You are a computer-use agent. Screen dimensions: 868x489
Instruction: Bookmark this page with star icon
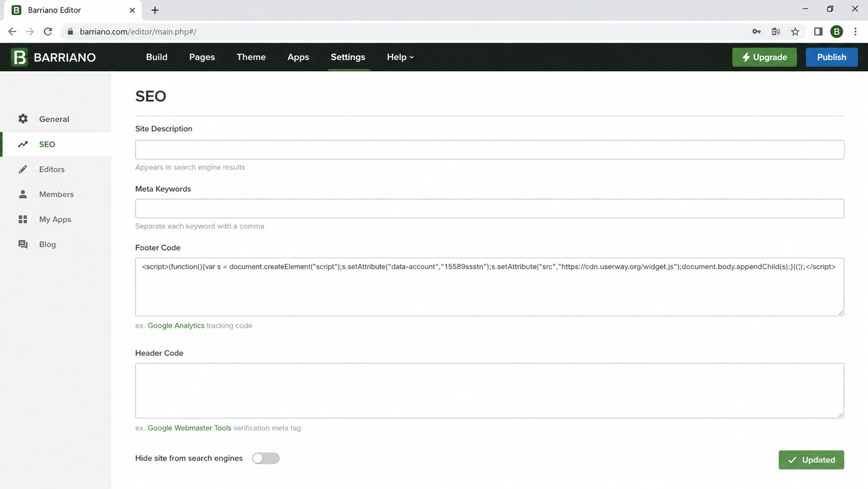click(795, 32)
